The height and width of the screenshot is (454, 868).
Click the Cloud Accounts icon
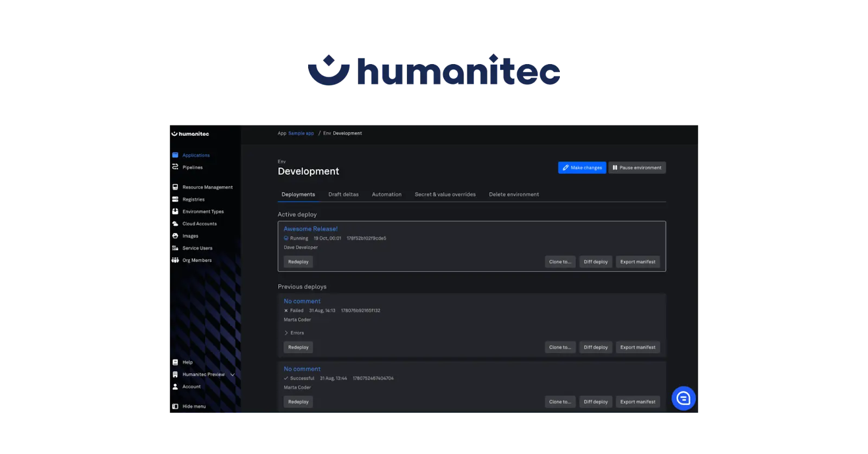pos(175,224)
